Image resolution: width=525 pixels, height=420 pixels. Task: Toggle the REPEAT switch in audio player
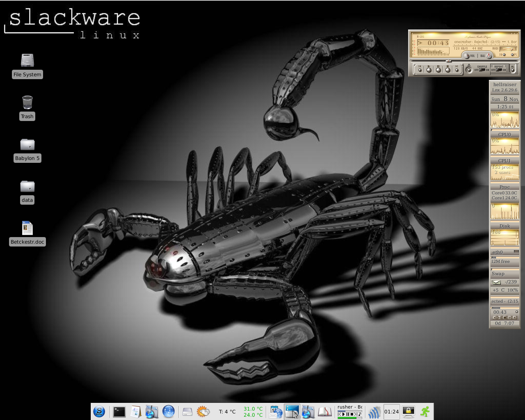point(499,70)
